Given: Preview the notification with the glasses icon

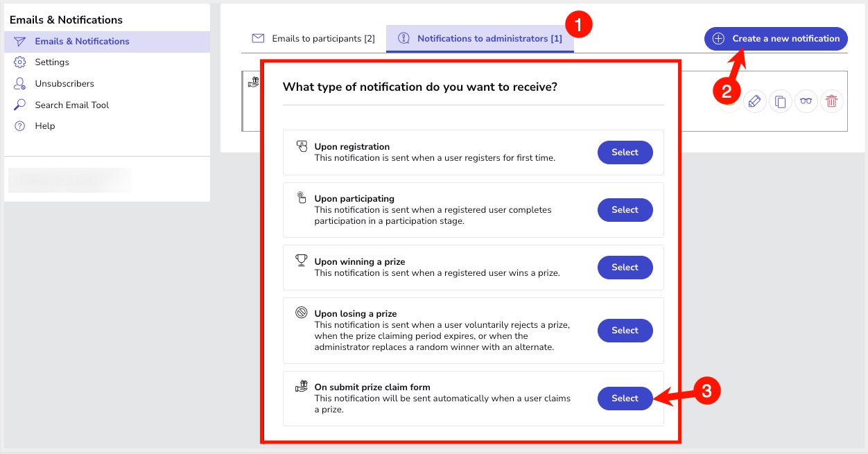Looking at the screenshot, I should pos(806,102).
